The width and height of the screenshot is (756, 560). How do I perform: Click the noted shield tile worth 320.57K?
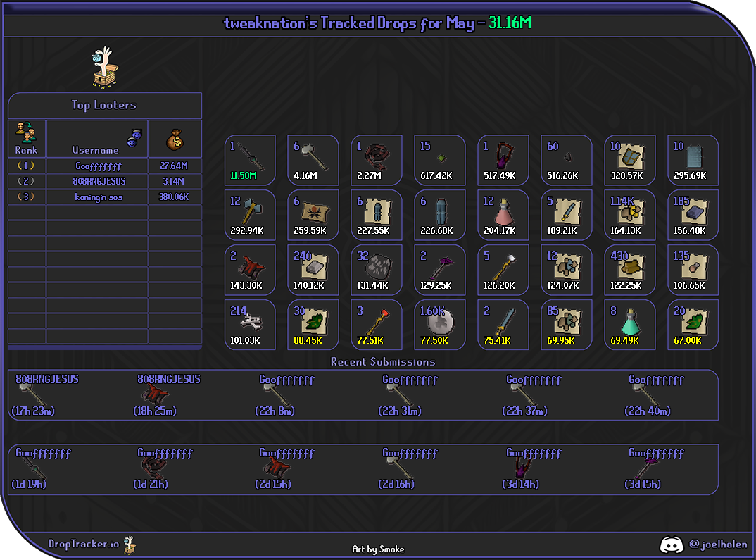(630, 160)
